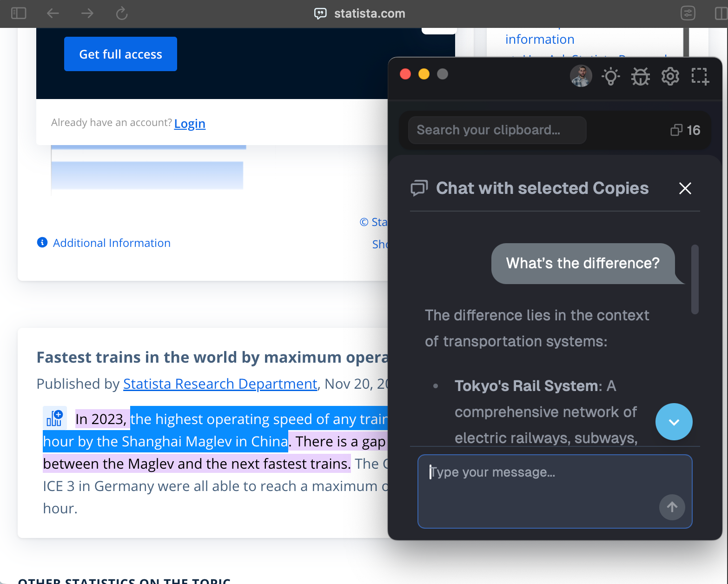The image size is (728, 584).
Task: Reload the page in browser toolbar
Action: [122, 13]
